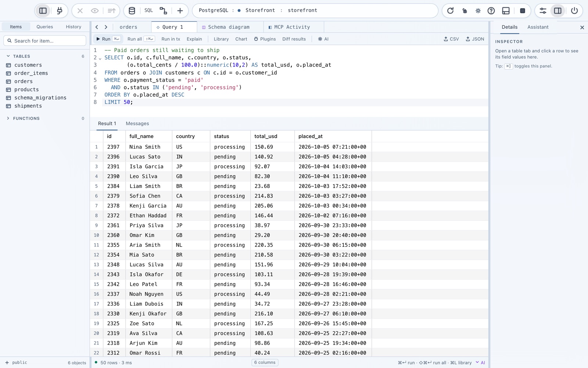Click the eye preview icon in toolbar
588x368 pixels.
[x=95, y=11]
